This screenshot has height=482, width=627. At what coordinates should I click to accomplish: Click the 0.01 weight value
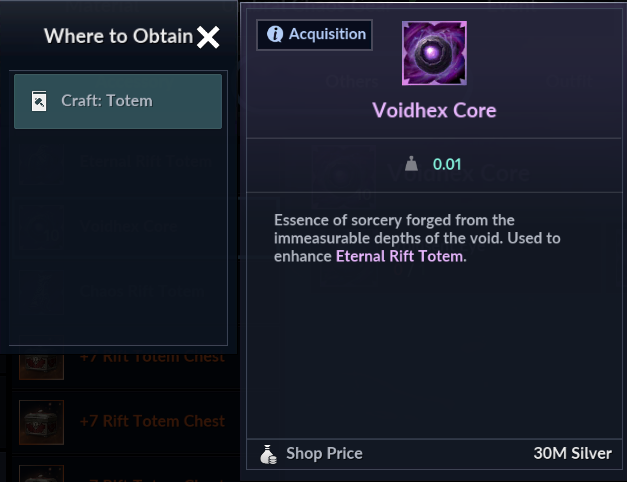pos(447,164)
